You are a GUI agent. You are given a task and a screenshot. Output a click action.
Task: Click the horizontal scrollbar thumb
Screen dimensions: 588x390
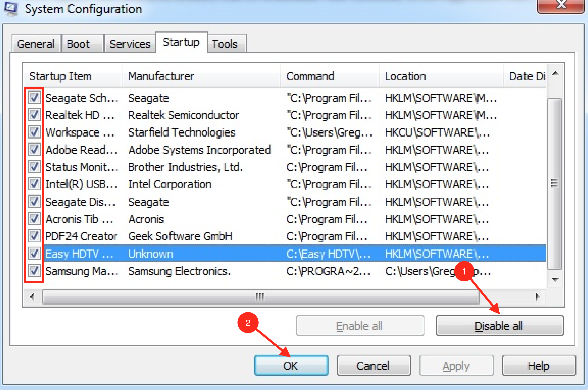[x=260, y=296]
